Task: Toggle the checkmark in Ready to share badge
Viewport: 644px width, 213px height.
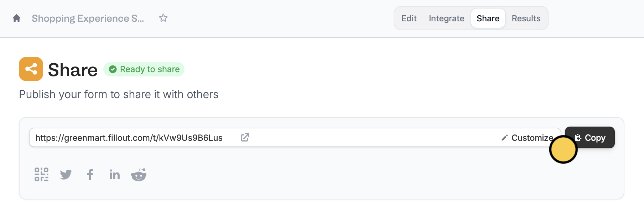Action: (x=113, y=69)
